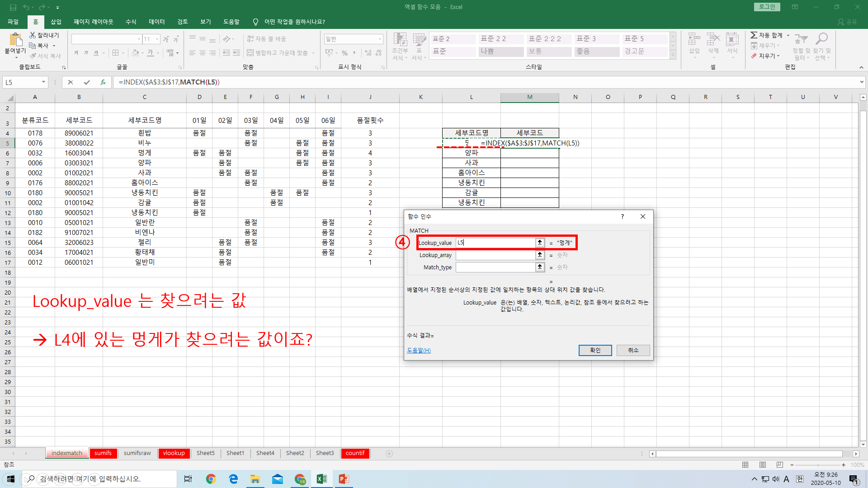The width and height of the screenshot is (868, 488).
Task: Open the 수식 ribbon tab
Action: (x=131, y=22)
